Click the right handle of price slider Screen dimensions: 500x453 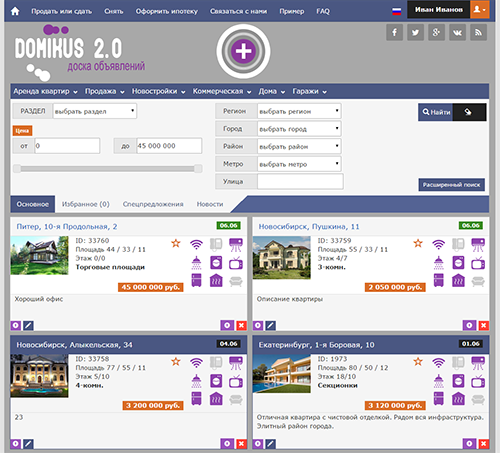point(198,169)
